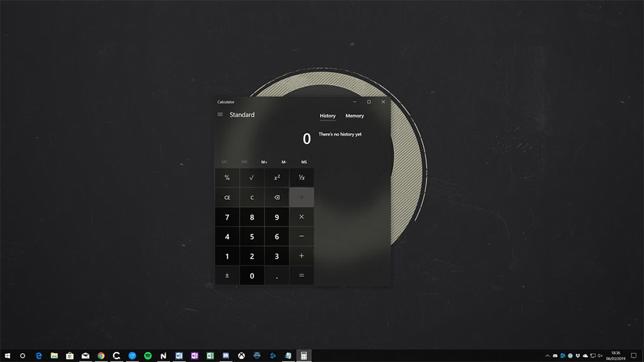
Task: Click the volume icon in system tray
Action: 599,356
